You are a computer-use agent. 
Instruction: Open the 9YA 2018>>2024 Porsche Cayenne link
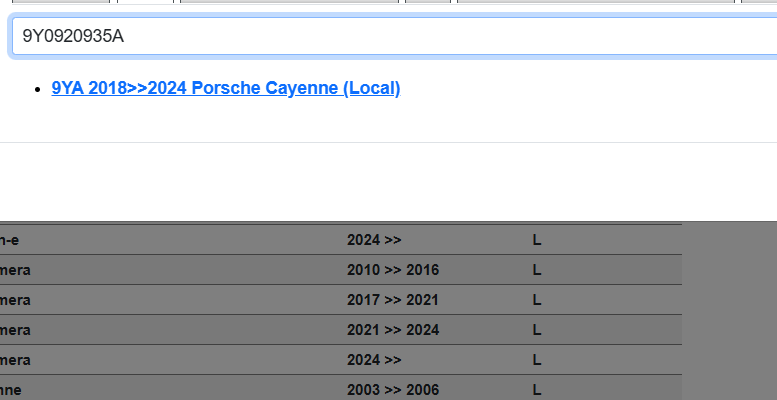tap(226, 88)
